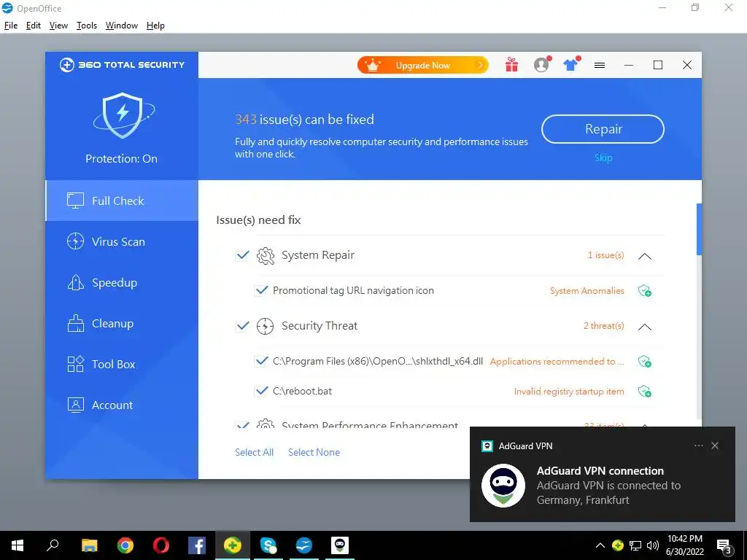Click the AdGuard VPN ninja avatar
The width and height of the screenshot is (747, 560).
pos(503,485)
